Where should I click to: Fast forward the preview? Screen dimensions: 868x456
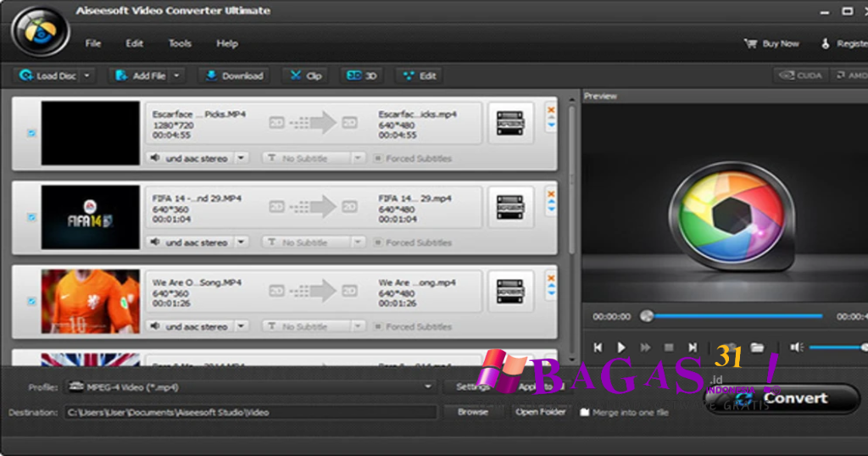coord(645,348)
